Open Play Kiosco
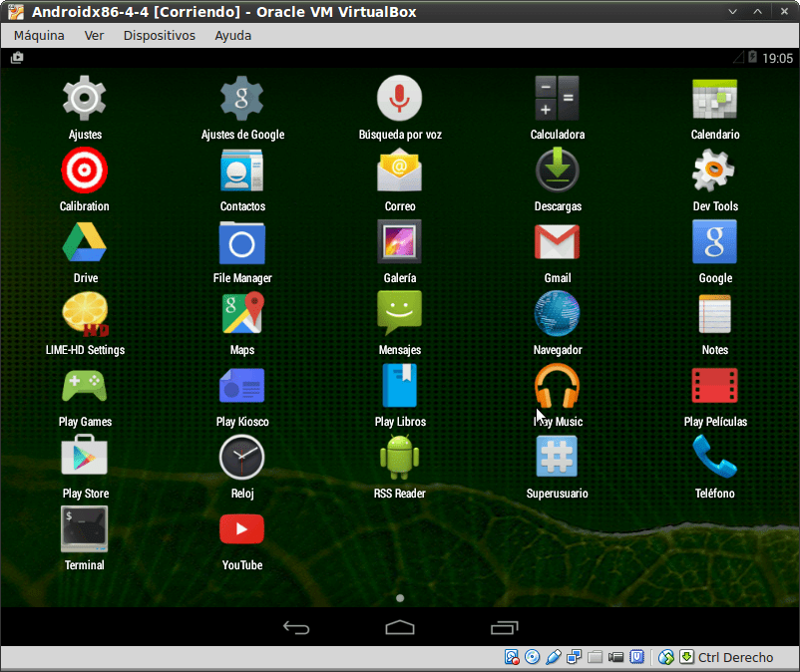The height and width of the screenshot is (672, 800). [x=241, y=386]
